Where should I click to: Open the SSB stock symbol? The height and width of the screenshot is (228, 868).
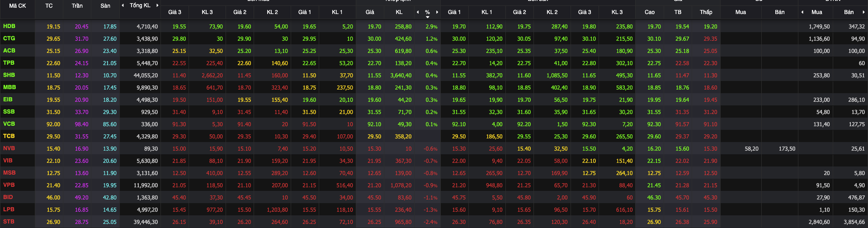pos(9,112)
